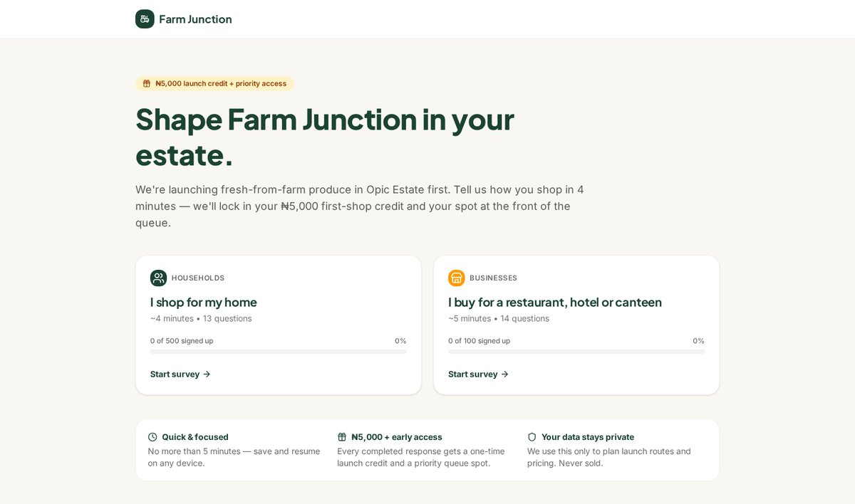This screenshot has height=504, width=855.
Task: Click the 0 of 500 signed up progress bar
Action: click(x=279, y=352)
